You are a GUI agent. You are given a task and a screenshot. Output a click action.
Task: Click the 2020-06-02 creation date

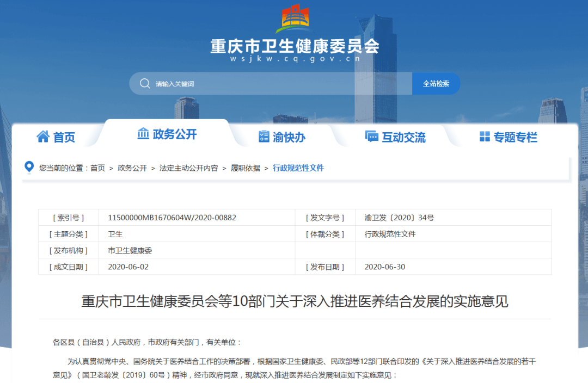coord(128,267)
